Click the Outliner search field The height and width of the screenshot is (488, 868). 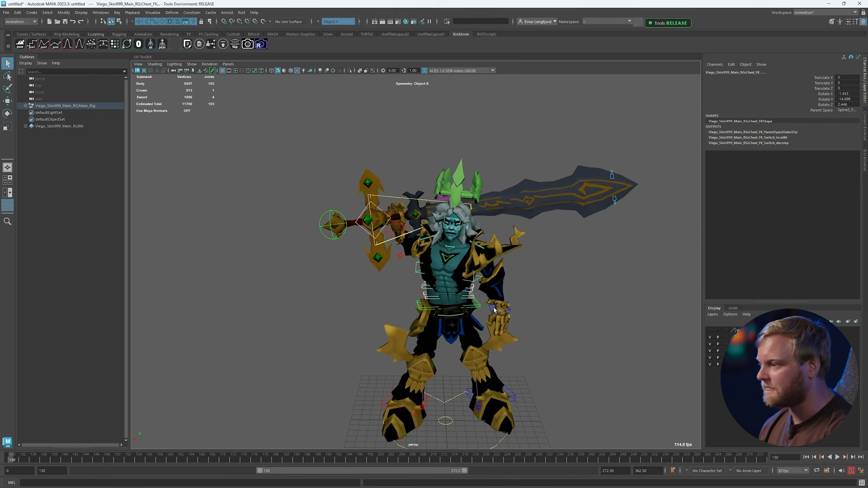[74, 71]
